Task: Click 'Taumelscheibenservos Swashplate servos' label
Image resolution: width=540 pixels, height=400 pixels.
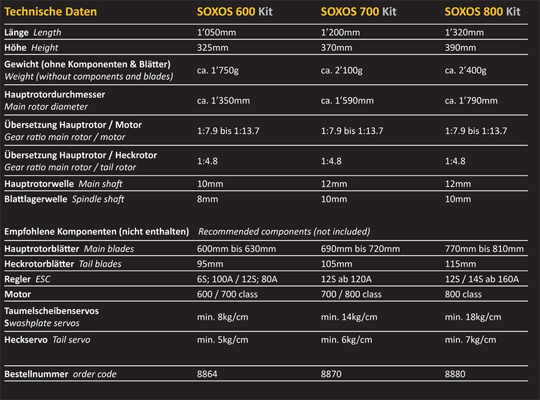Action: (x=52, y=317)
